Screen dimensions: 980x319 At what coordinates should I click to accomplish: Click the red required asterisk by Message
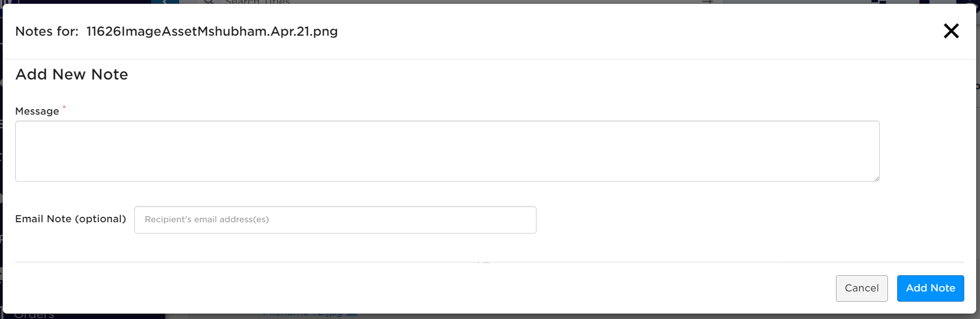(64, 107)
